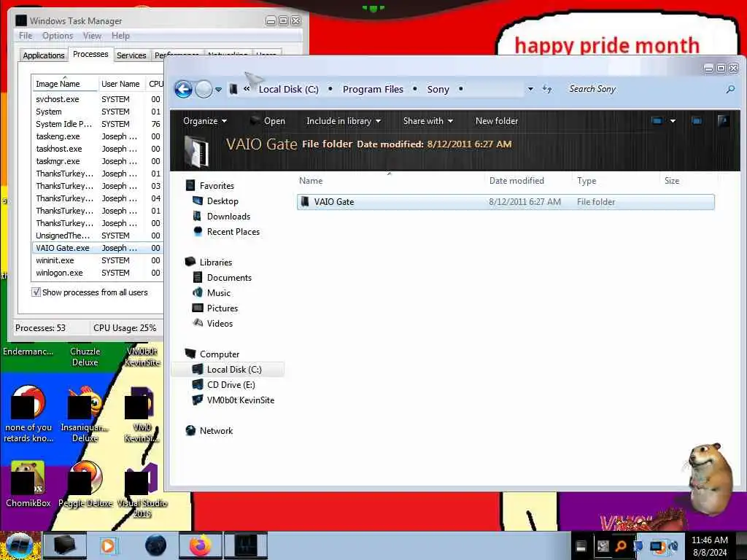Screen dimensions: 747x560
Task: Click the media player taskbar icon
Action: [109, 545]
